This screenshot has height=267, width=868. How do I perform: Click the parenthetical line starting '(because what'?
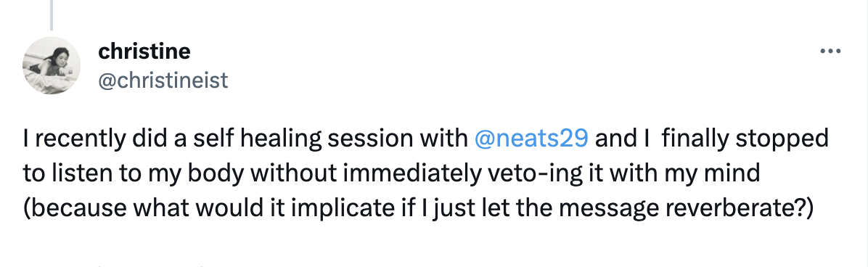pyautogui.click(x=418, y=209)
